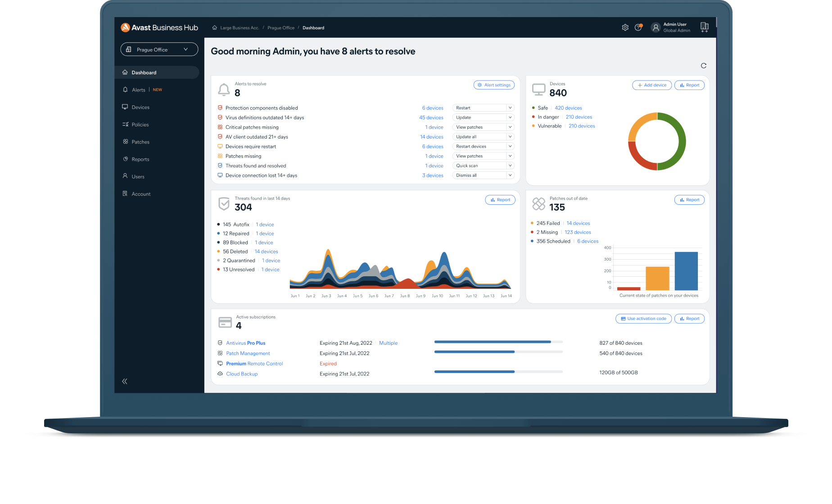Open the Dismiss all dropdown for lost connections
The width and height of the screenshot is (832, 504).
point(483,175)
